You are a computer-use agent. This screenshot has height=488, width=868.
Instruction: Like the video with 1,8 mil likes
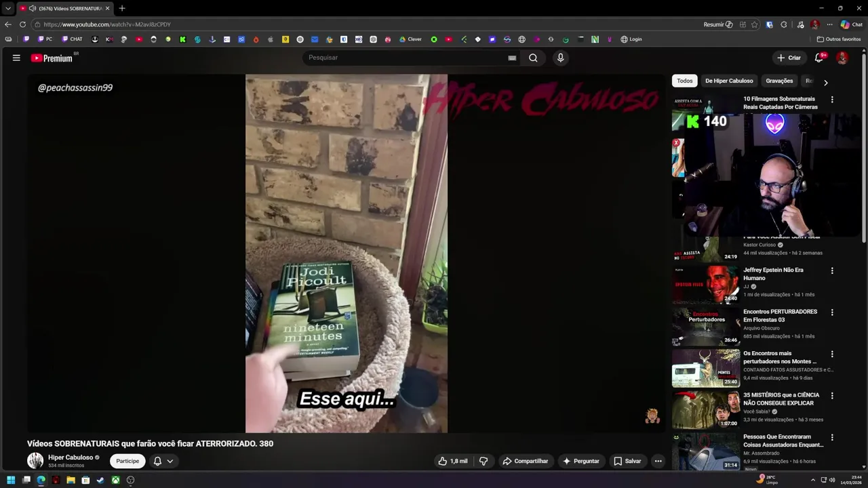coord(453,461)
